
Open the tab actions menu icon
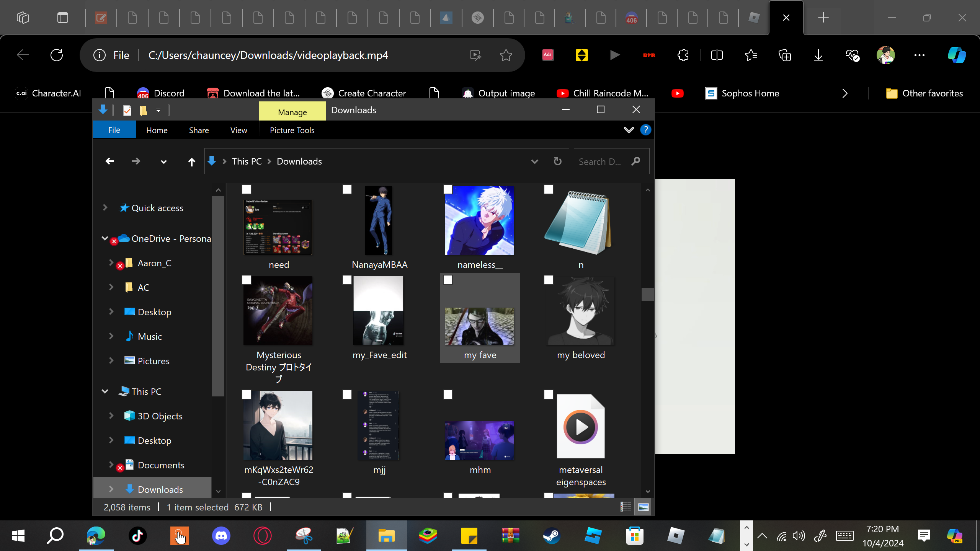click(63, 18)
